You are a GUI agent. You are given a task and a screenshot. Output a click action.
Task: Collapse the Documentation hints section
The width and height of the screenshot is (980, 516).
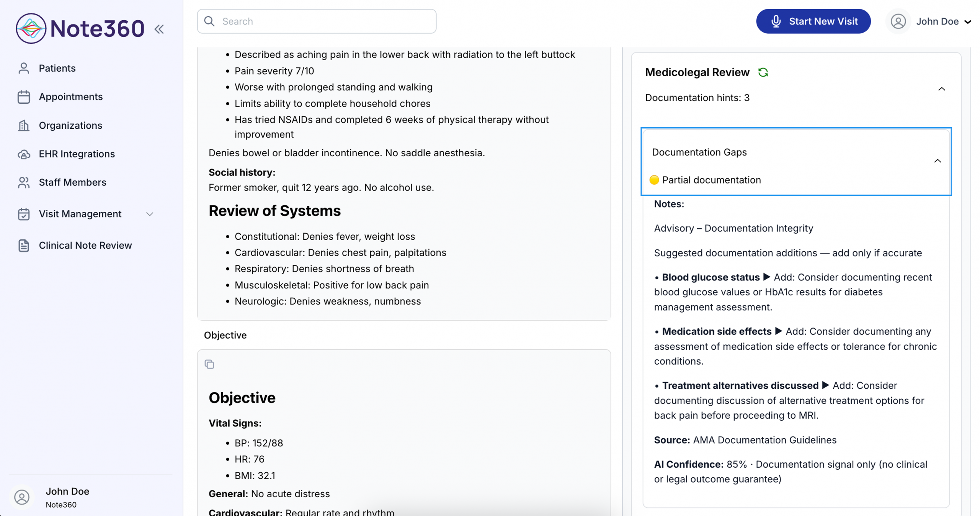coord(942,88)
